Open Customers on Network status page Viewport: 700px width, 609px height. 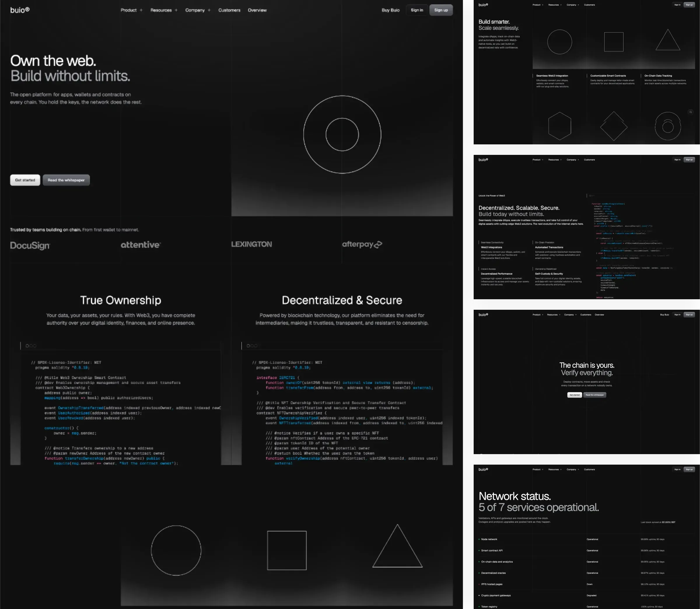pyautogui.click(x=589, y=469)
